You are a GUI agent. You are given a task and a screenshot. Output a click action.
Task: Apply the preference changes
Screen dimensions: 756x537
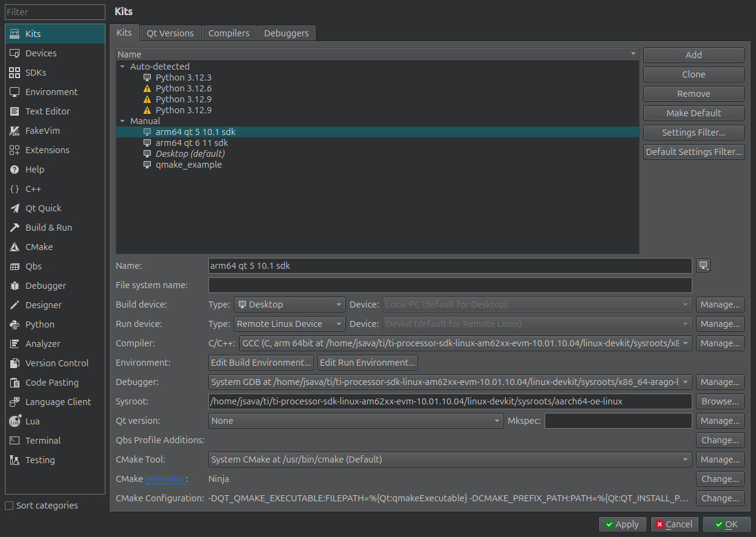pos(622,524)
